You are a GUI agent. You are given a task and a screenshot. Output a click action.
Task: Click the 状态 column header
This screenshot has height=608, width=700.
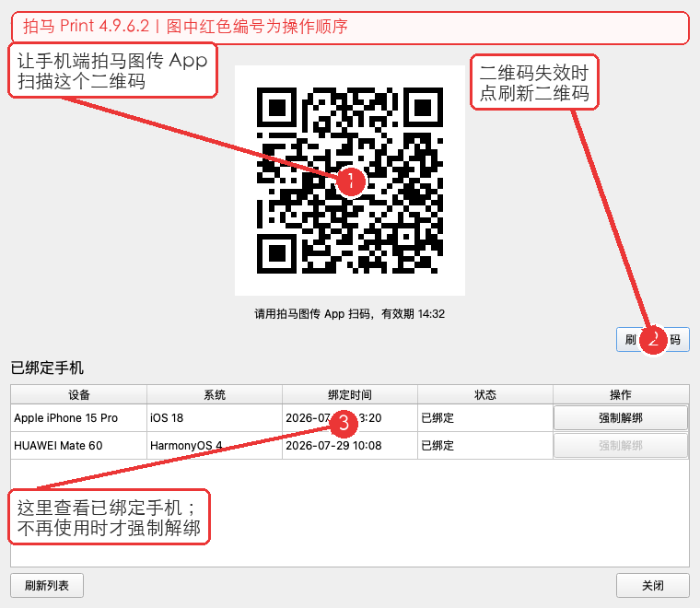click(485, 394)
